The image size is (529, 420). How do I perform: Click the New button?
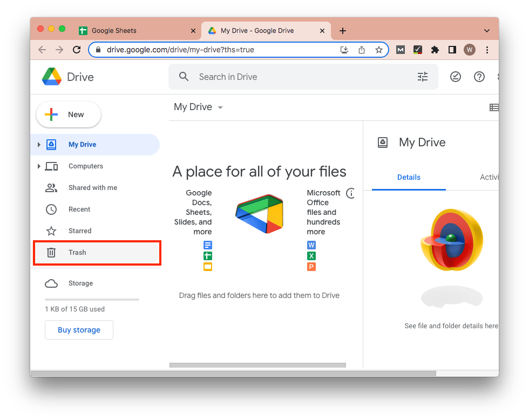68,114
